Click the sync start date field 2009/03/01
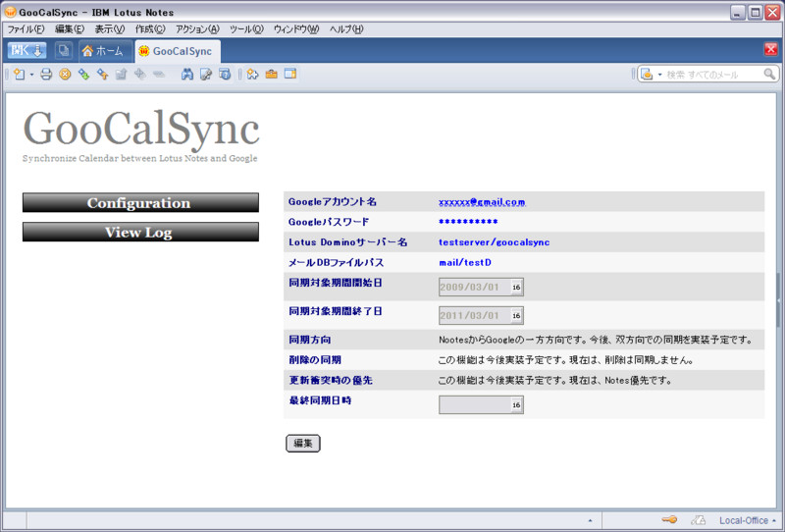This screenshot has height=532, width=785. [x=474, y=287]
